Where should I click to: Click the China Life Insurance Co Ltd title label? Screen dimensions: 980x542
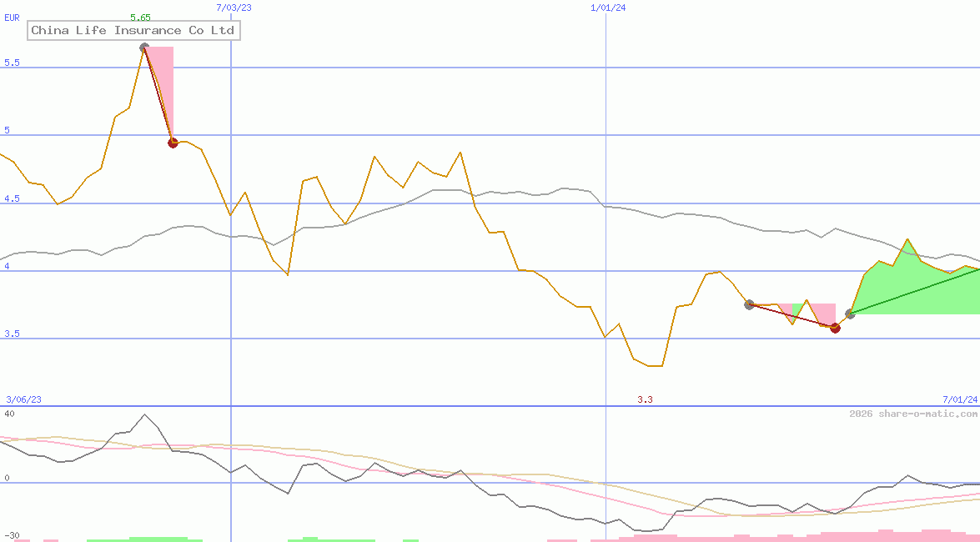point(134,31)
